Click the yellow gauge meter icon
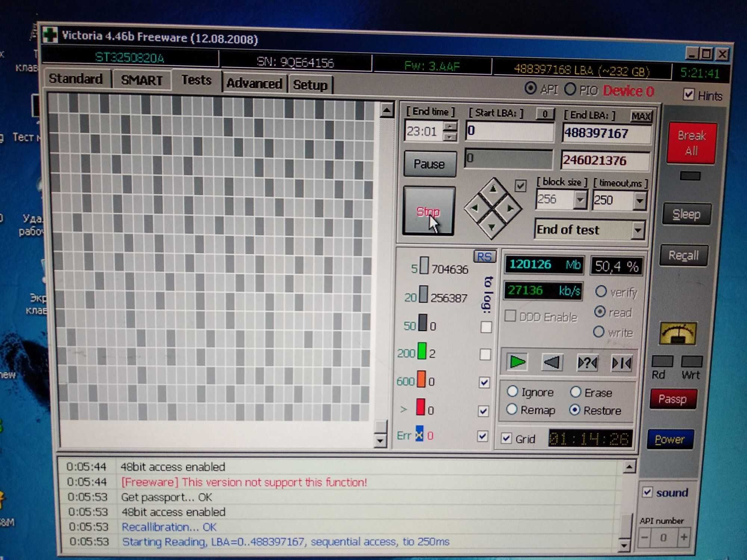Screen dimensions: 747x560 (x=678, y=333)
